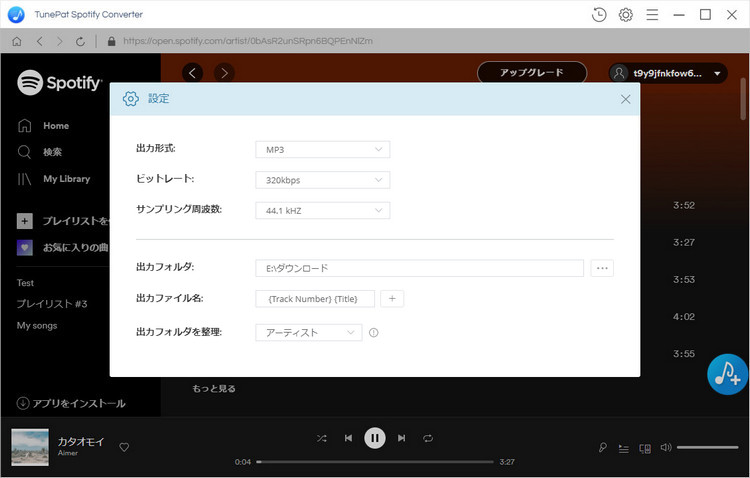Mute with the speaker icon

click(666, 447)
